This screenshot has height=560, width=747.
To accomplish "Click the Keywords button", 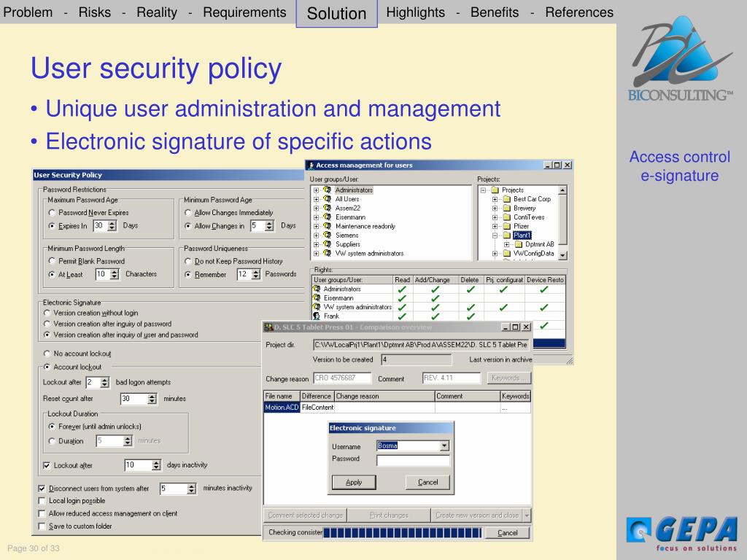I will pos(508,378).
